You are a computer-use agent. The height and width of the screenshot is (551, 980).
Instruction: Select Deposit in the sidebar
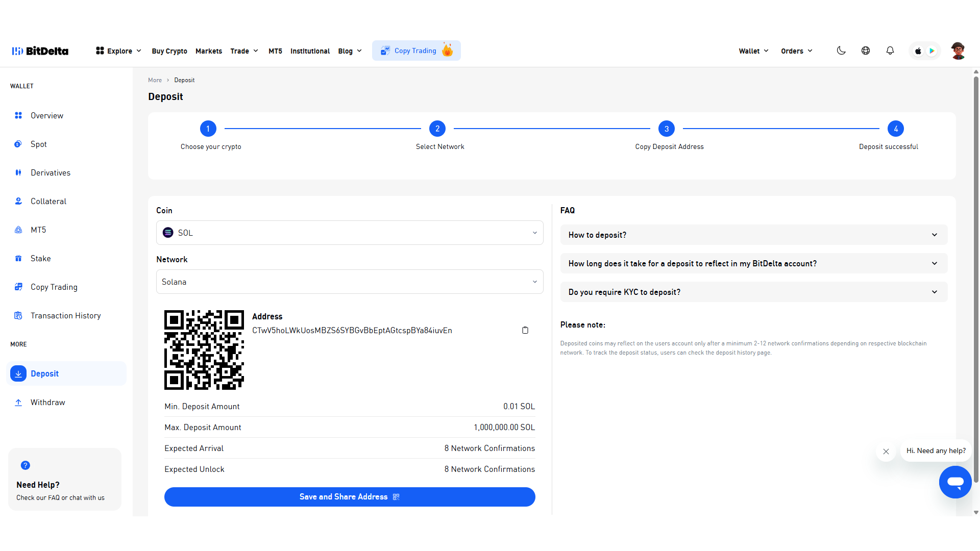[66, 373]
